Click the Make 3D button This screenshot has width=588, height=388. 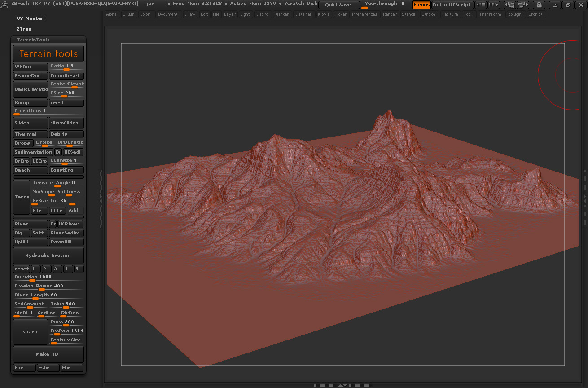pyautogui.click(x=48, y=354)
